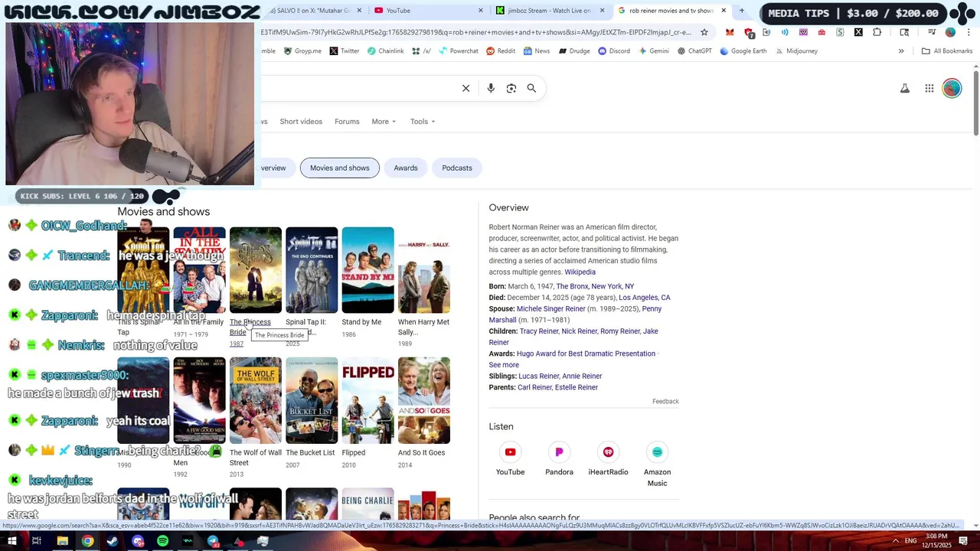Open the All Bookmarks folder
This screenshot has height=551, width=980.
click(x=946, y=51)
